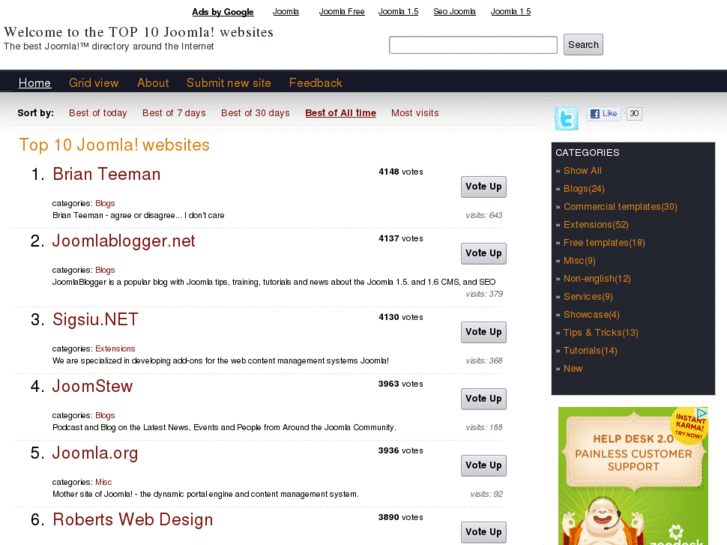The height and width of the screenshot is (545, 727).
Task: Open the Joomla.org link
Action: 95,453
